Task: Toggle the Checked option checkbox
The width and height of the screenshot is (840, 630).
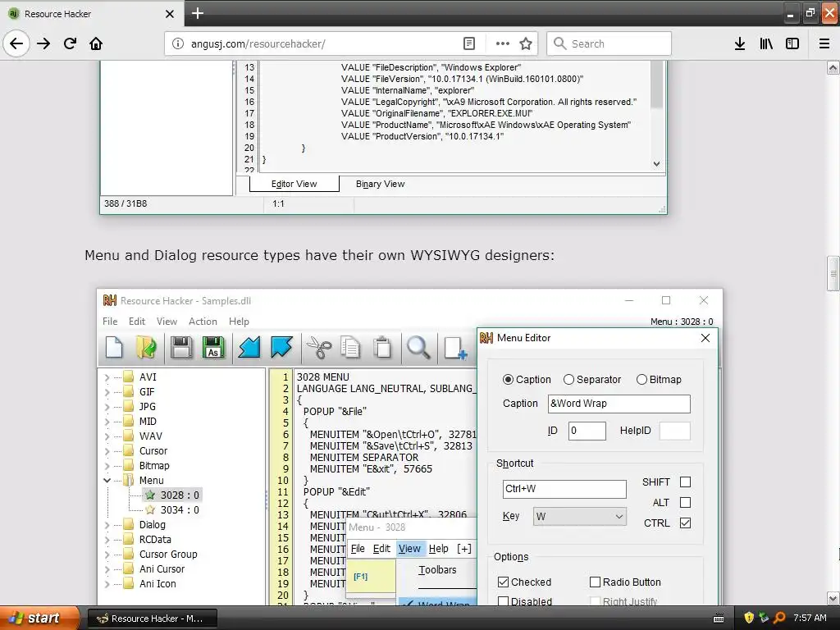Action: pyautogui.click(x=503, y=582)
